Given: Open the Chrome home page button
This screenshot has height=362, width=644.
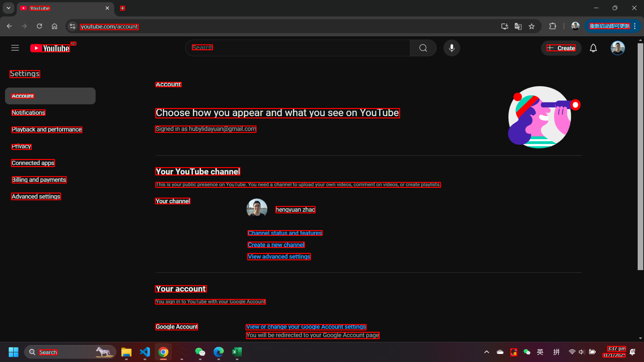Looking at the screenshot, I should point(55,26).
